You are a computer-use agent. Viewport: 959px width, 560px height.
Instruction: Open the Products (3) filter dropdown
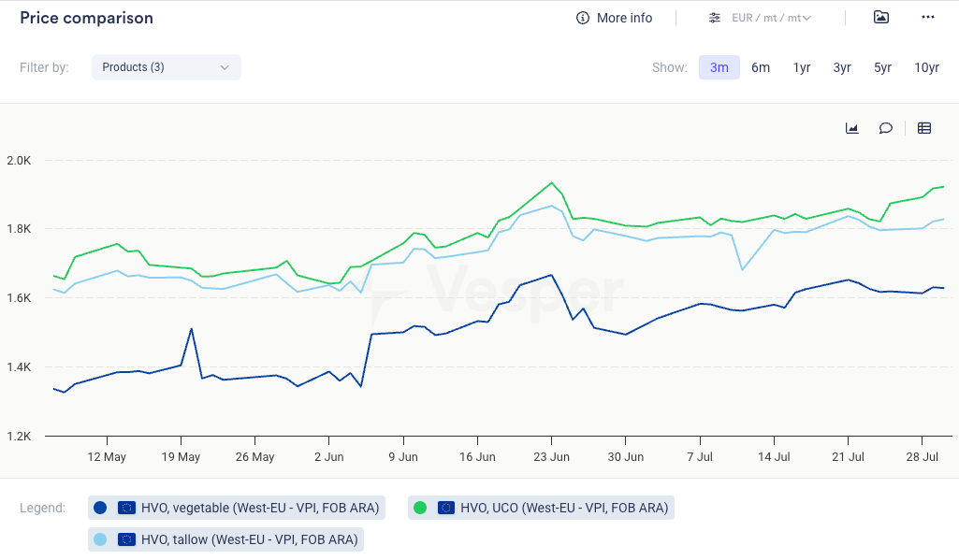(x=166, y=67)
